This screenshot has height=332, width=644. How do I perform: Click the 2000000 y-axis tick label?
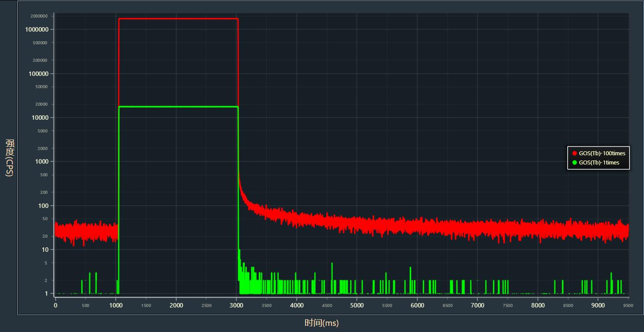[39, 16]
